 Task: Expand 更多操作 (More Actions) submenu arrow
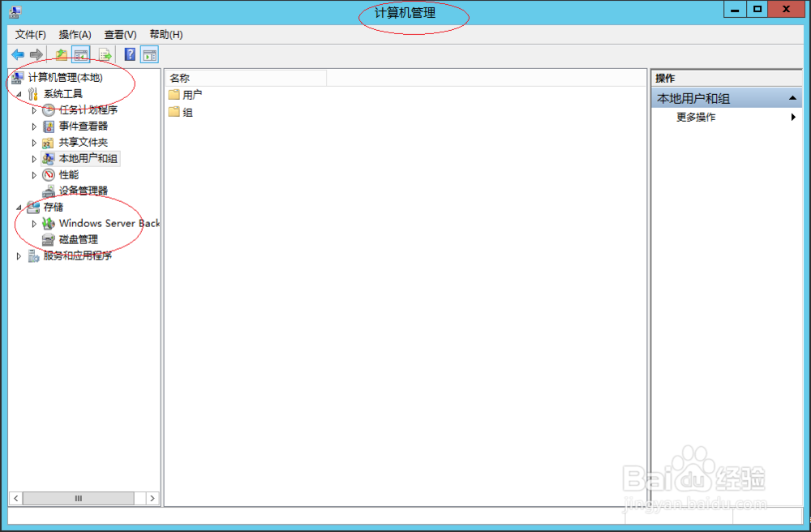793,116
